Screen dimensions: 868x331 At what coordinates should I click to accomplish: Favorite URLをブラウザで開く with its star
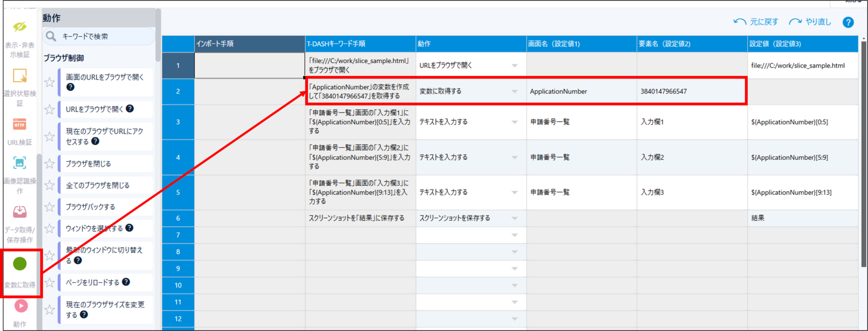(x=49, y=109)
